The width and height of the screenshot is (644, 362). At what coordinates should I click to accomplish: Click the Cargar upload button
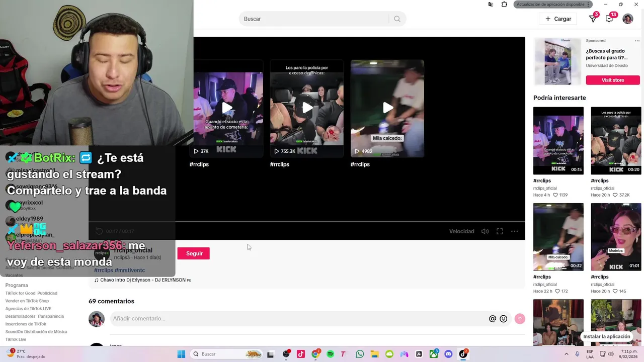[x=558, y=19]
